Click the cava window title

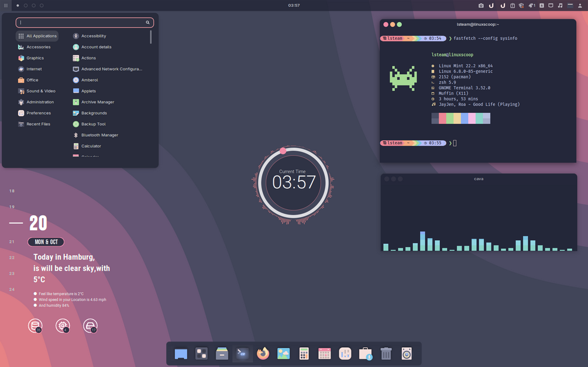click(479, 179)
